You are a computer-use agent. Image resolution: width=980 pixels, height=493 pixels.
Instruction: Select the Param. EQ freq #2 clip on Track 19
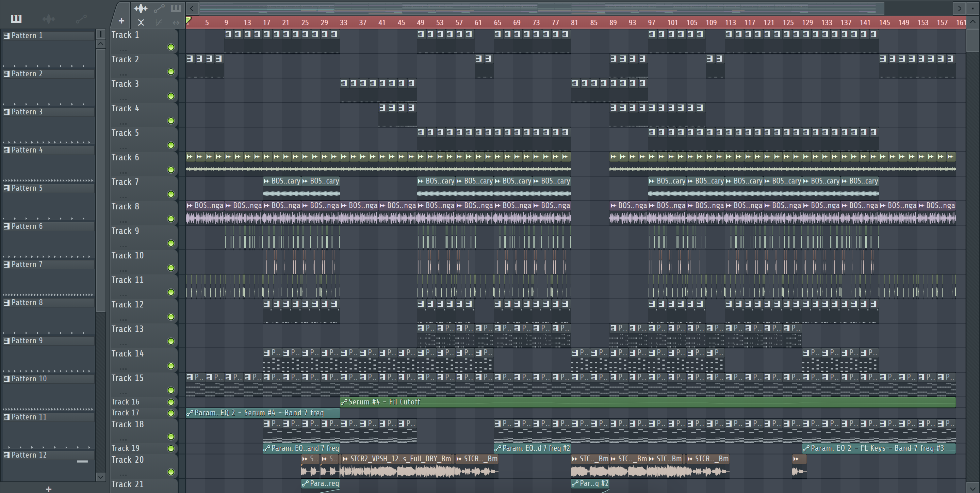(x=532, y=448)
